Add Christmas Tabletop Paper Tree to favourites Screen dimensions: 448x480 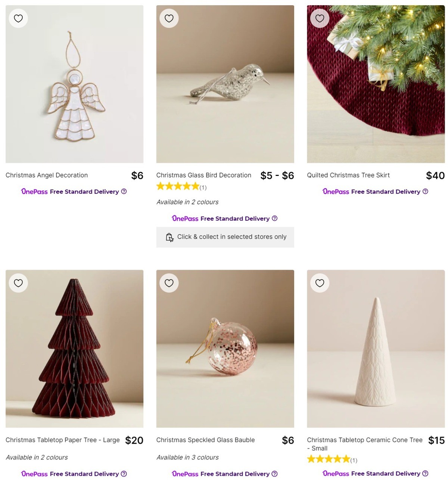click(18, 283)
